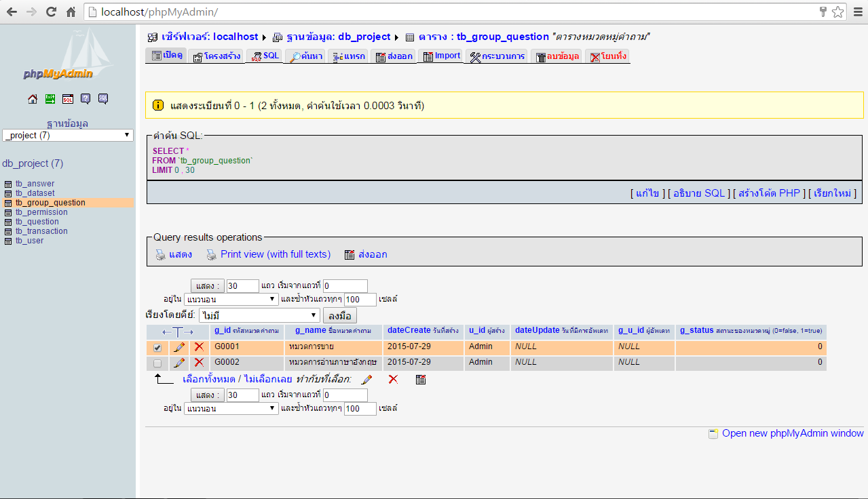Screen dimensions: 868x499
Task: Switch to the SQL tab
Action: 264,56
